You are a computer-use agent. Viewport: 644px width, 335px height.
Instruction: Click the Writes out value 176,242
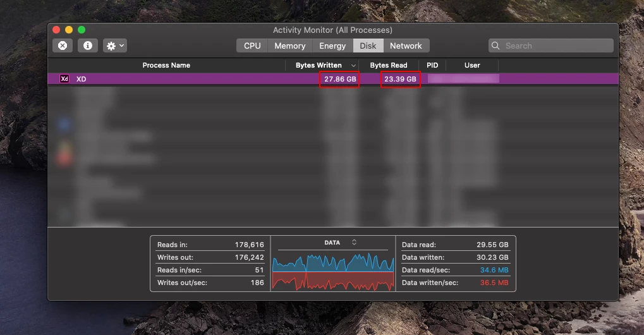coord(249,257)
